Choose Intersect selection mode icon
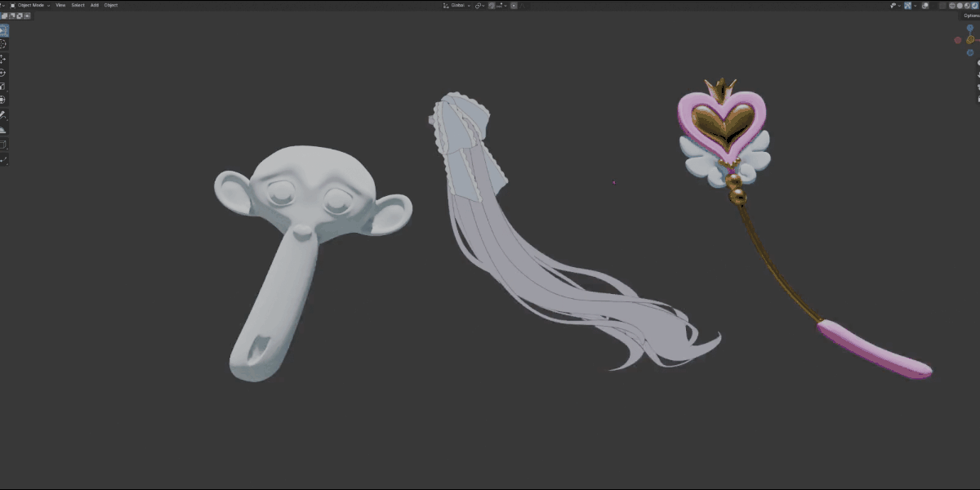 [x=27, y=16]
